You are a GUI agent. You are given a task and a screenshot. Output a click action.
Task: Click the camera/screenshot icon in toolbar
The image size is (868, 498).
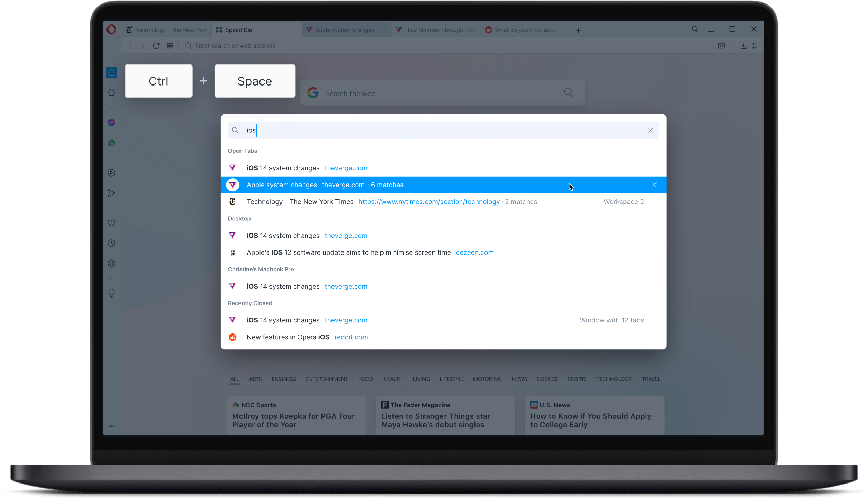click(721, 46)
